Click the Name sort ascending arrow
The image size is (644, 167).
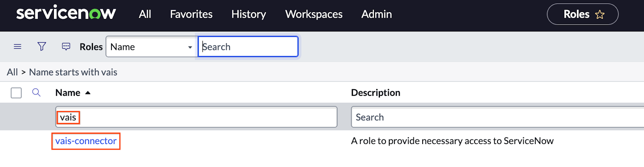tap(88, 93)
